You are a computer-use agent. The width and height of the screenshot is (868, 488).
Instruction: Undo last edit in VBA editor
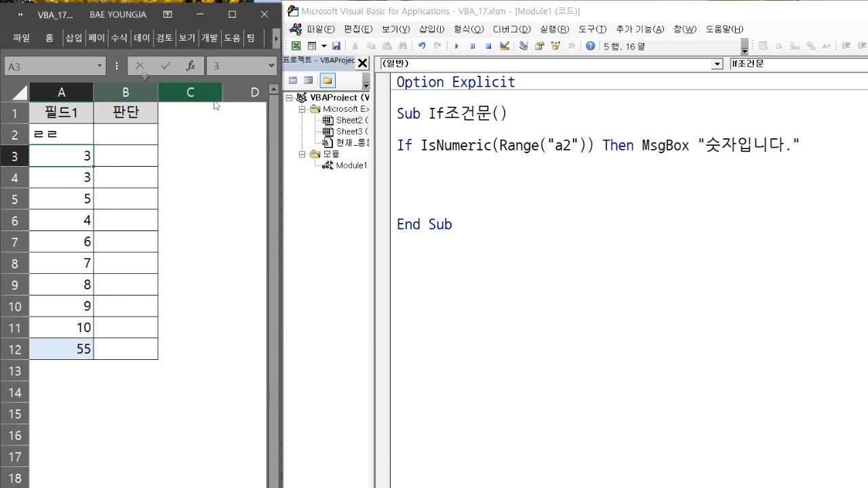point(422,46)
